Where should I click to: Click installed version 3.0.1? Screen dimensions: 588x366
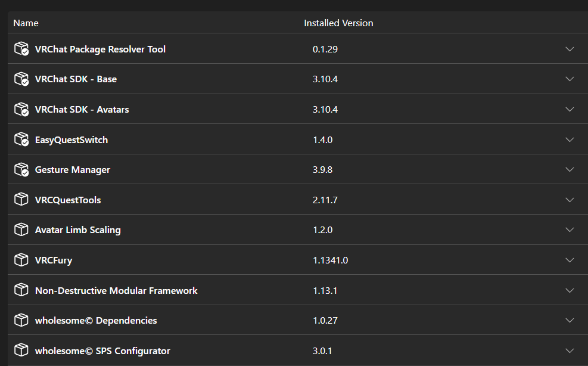322,351
